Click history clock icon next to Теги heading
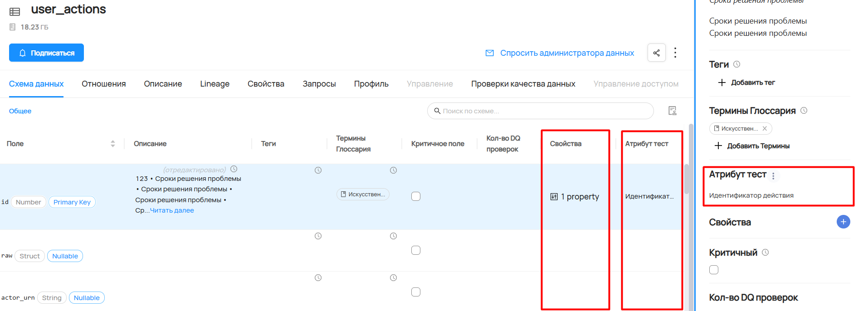Screen dimensions: 868x311 (x=737, y=64)
